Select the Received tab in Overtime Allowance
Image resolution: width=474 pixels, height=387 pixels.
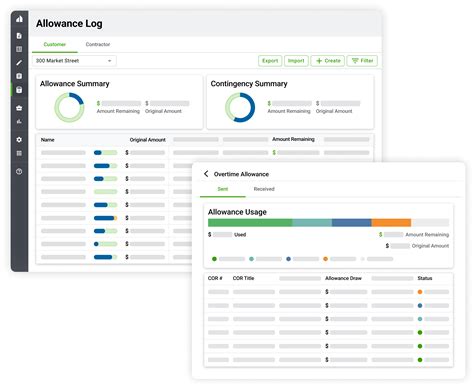(x=264, y=189)
